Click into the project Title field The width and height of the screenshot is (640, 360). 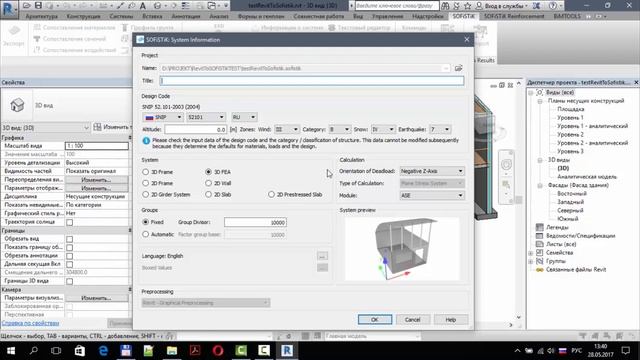point(312,81)
